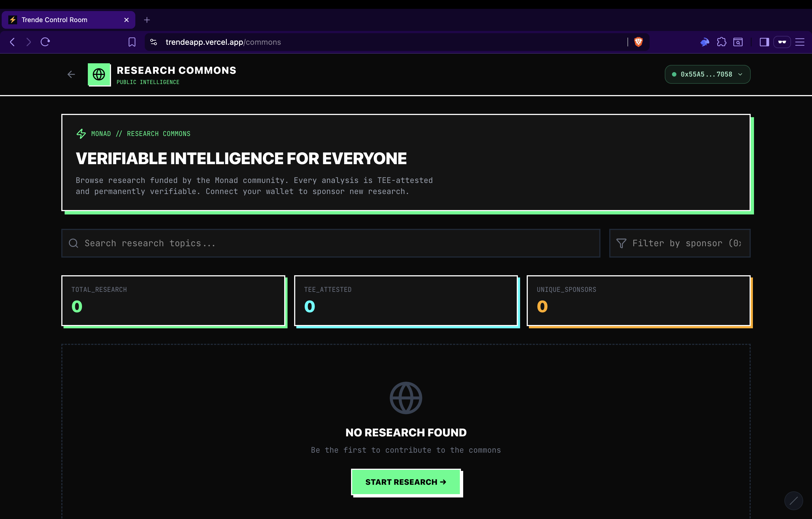Image resolution: width=812 pixels, height=519 pixels.
Task: Open a new browser tab
Action: tap(147, 20)
